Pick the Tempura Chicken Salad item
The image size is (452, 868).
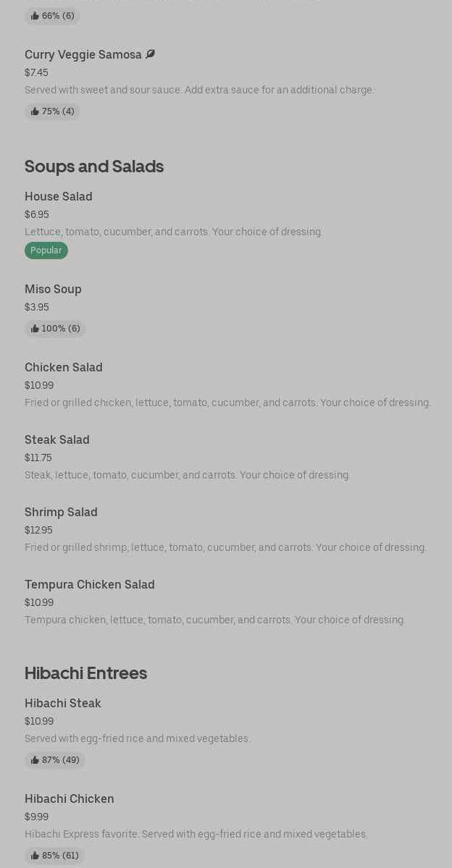[90, 585]
